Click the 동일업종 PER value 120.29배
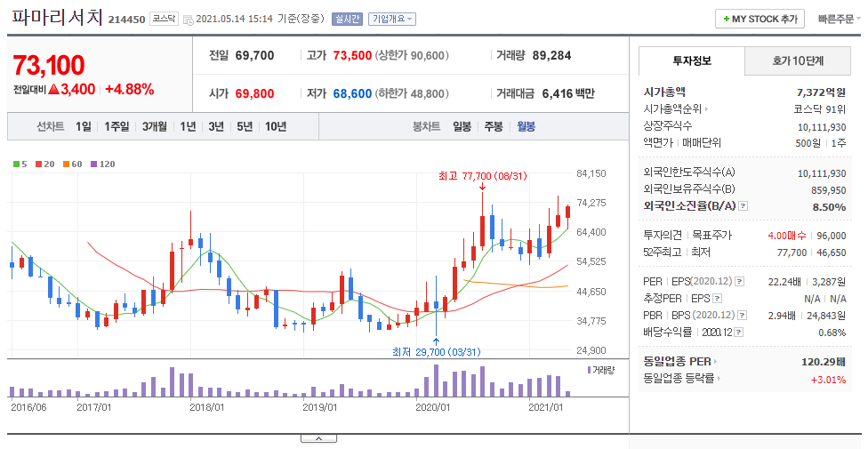Screen dimensions: 868x449 tap(824, 362)
